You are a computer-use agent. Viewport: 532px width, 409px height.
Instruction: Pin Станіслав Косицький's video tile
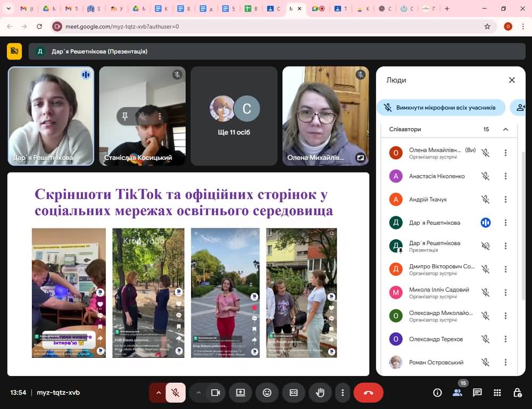125,116
